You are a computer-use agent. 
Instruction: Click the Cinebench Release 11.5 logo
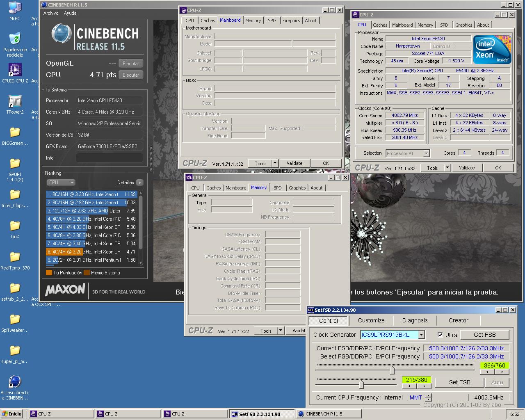click(95, 37)
